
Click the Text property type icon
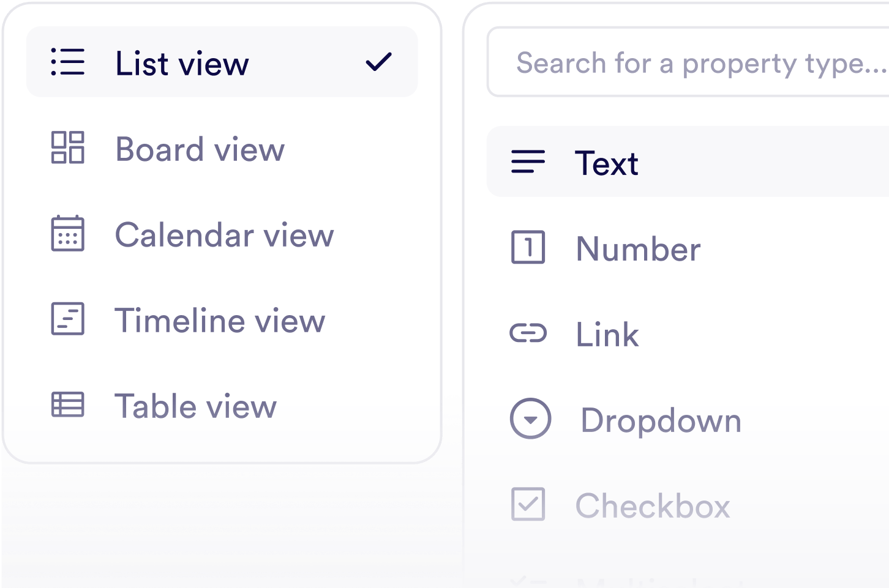click(527, 162)
